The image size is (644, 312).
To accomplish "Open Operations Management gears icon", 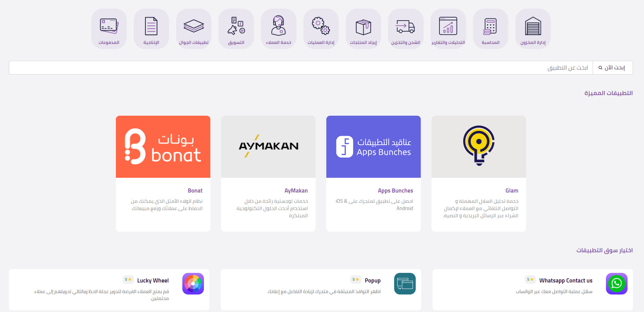I will pos(321,27).
